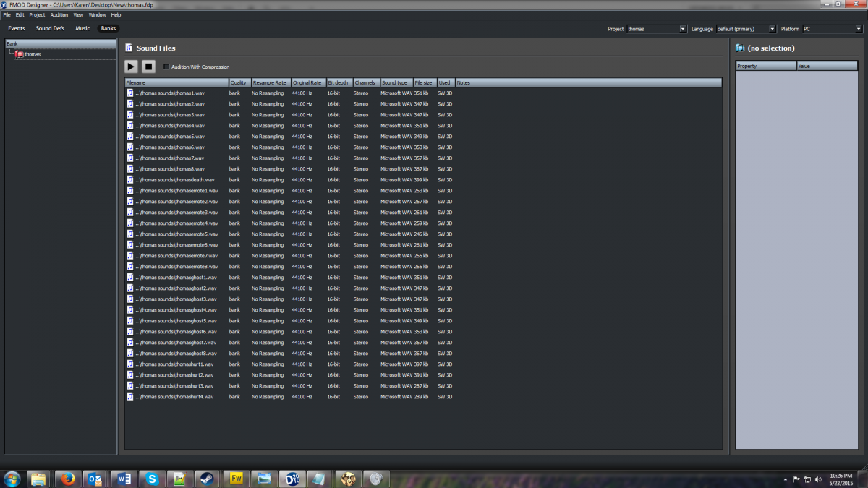Open Windows Start menu
The height and width of the screenshot is (488, 868).
pyautogui.click(x=12, y=479)
